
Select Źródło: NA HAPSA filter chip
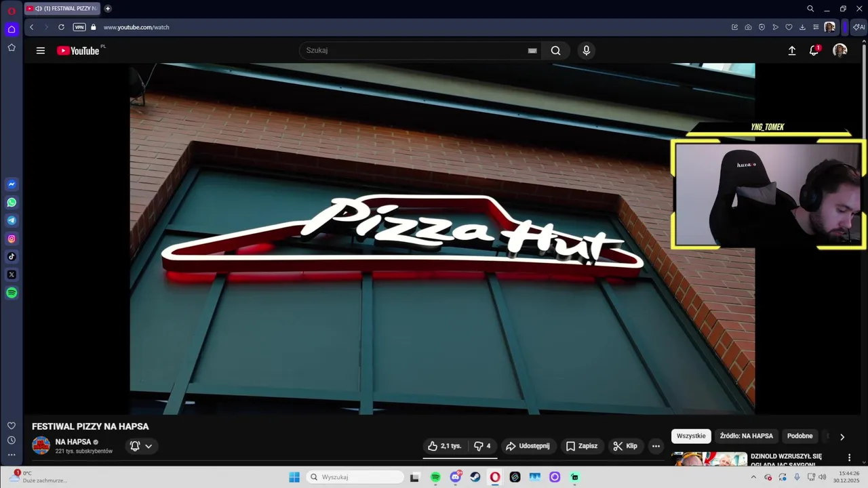click(746, 436)
